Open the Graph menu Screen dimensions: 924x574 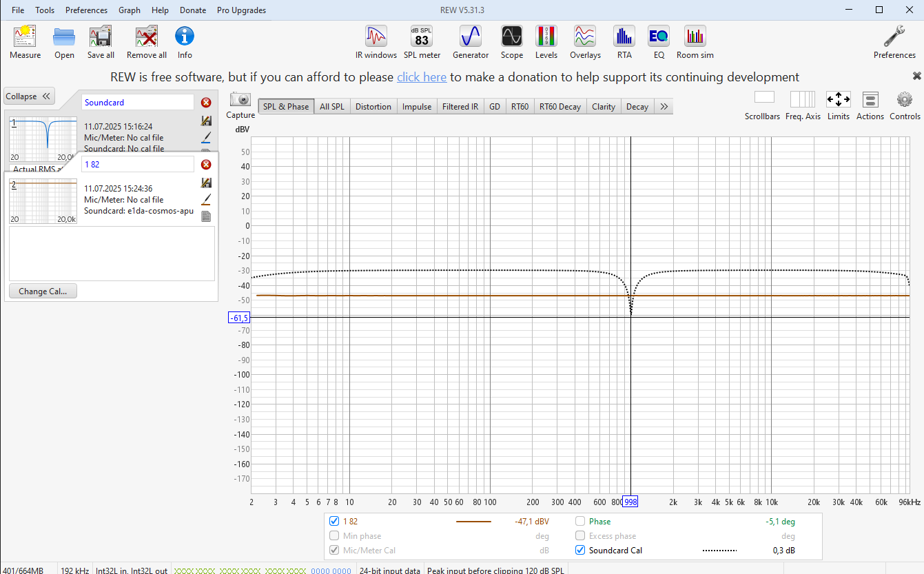[x=130, y=10]
